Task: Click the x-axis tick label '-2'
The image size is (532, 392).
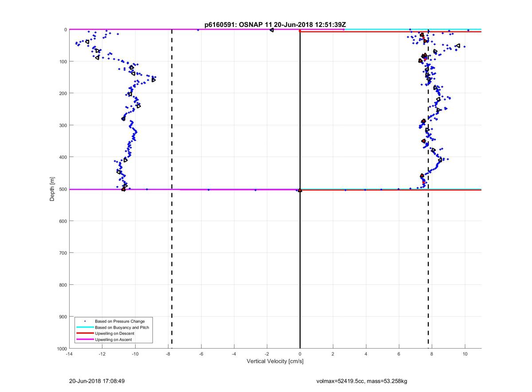Action: pyautogui.click(x=267, y=354)
